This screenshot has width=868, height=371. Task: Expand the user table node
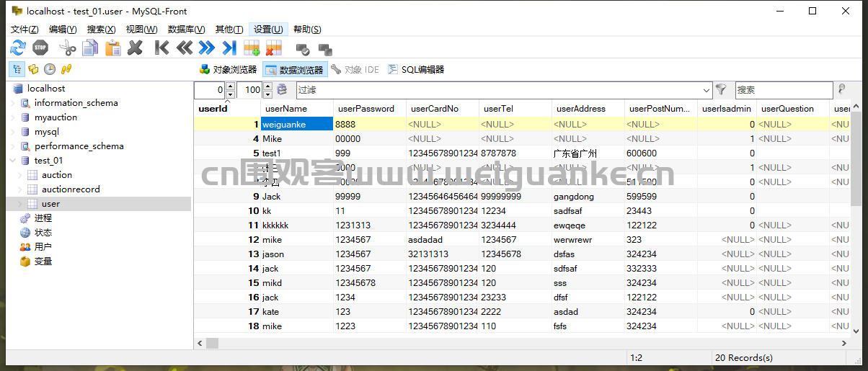[19, 204]
